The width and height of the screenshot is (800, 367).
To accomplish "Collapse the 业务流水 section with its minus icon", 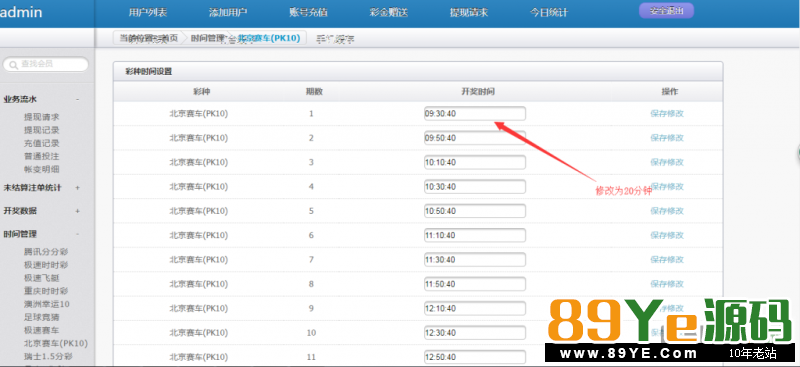I will [78, 100].
